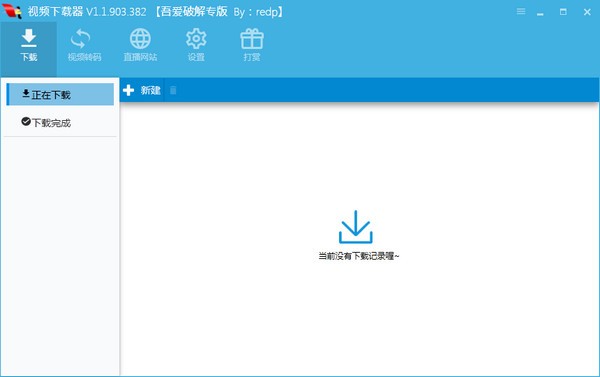600x377 pixels.
Task: Open the 下载 download tab
Action: click(x=29, y=48)
